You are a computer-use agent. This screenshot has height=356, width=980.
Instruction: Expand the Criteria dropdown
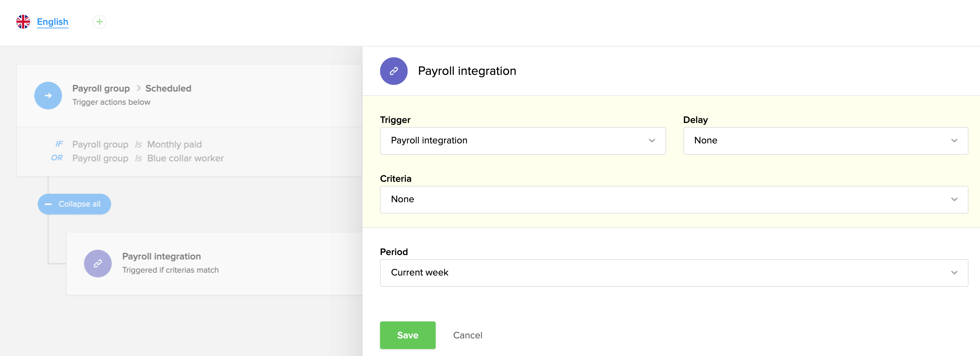coord(673,199)
